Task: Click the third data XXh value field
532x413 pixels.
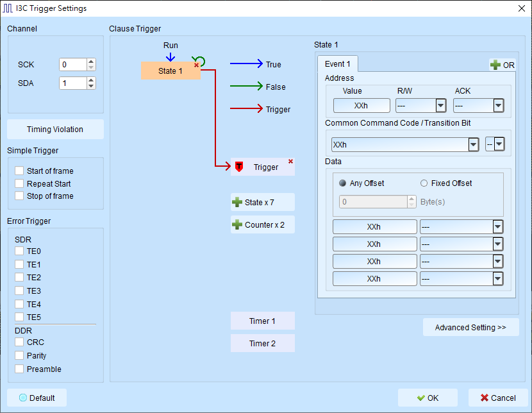Action: [374, 261]
